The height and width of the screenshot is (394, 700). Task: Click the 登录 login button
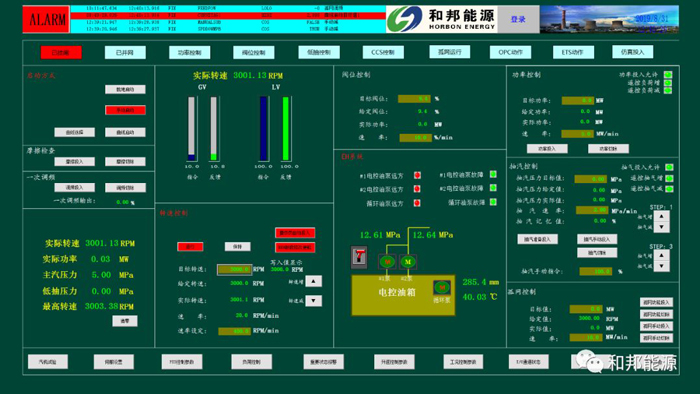(518, 19)
